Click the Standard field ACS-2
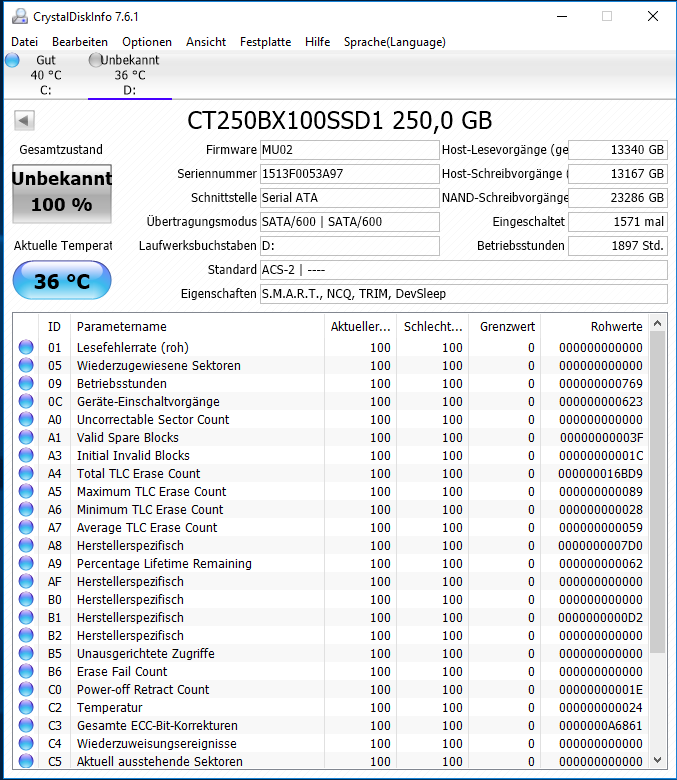This screenshot has width=677, height=780. point(464,270)
